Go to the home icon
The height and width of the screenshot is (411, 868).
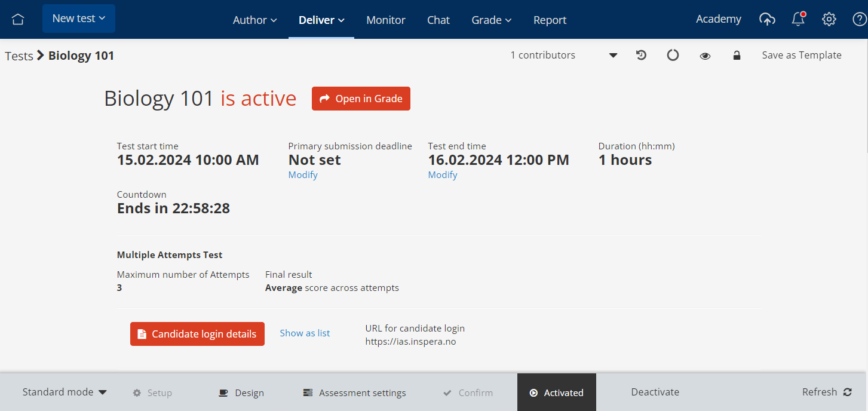pos(18,19)
